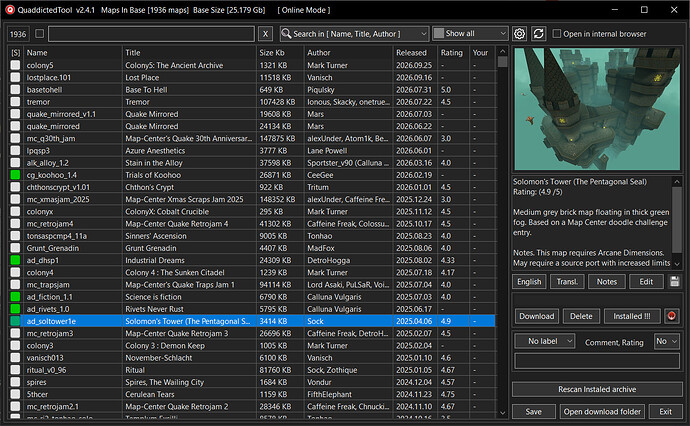Refresh the map database with the reload icon

coord(539,34)
